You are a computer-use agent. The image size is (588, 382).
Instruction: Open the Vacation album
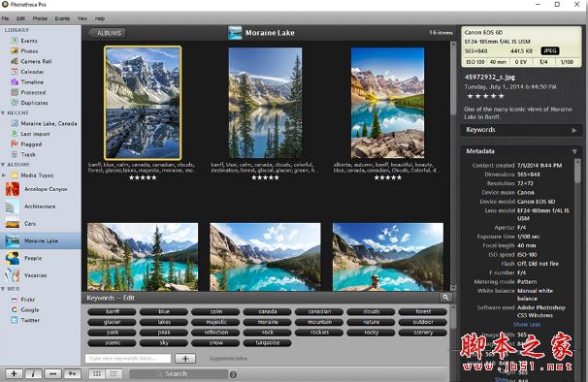coord(40,275)
